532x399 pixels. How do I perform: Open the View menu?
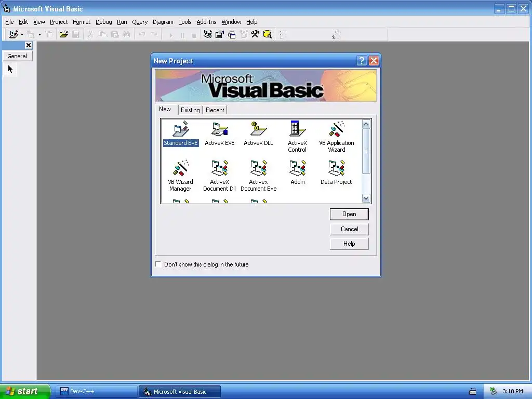pyautogui.click(x=39, y=22)
